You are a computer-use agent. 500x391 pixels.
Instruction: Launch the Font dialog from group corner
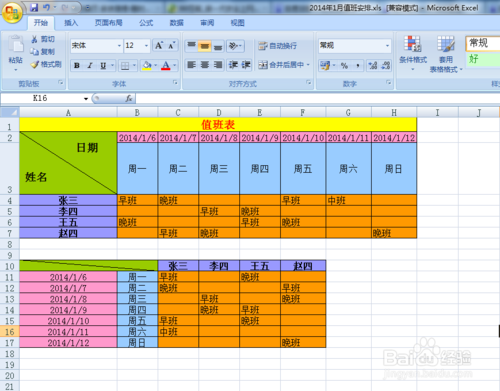click(x=175, y=83)
